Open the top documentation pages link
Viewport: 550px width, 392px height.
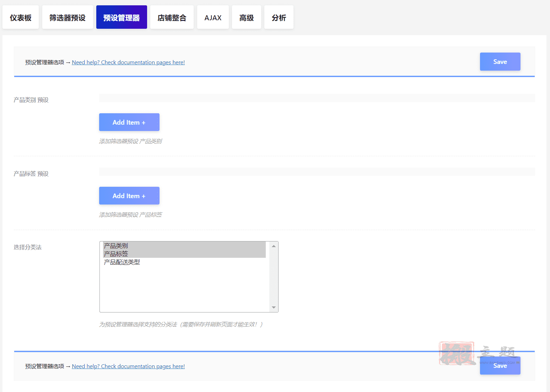click(x=128, y=62)
